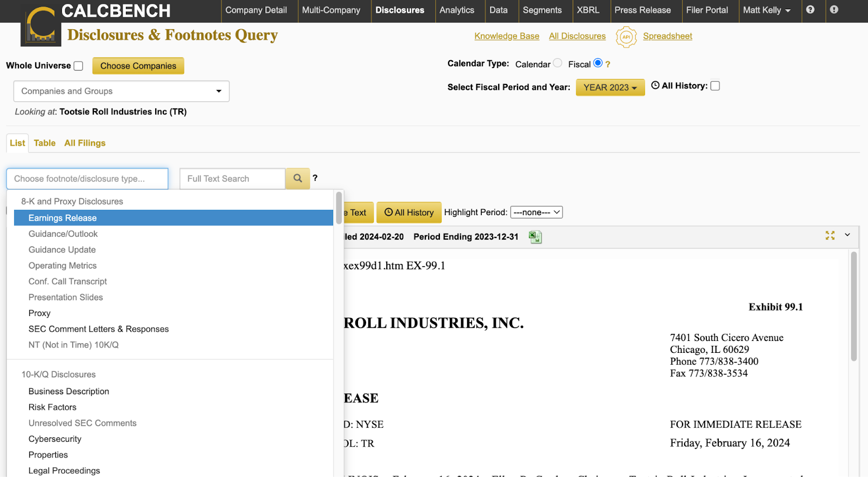Select Properties disclosure option
The height and width of the screenshot is (477, 868).
tap(174, 455)
